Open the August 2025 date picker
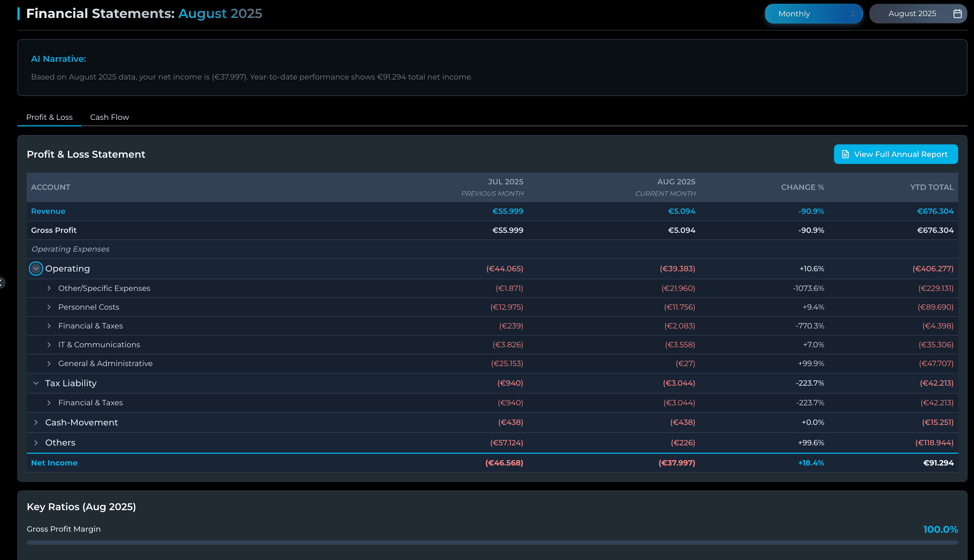The width and height of the screenshot is (974, 560). [918, 14]
